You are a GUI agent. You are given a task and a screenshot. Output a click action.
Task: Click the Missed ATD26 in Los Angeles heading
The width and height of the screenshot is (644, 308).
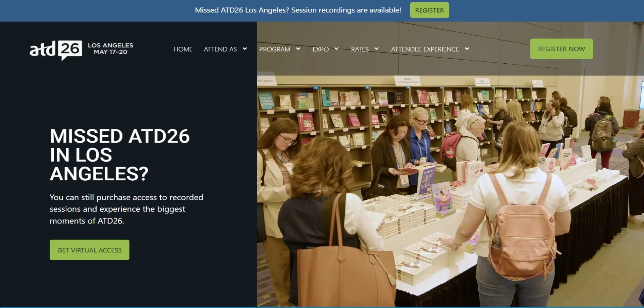coord(120,155)
